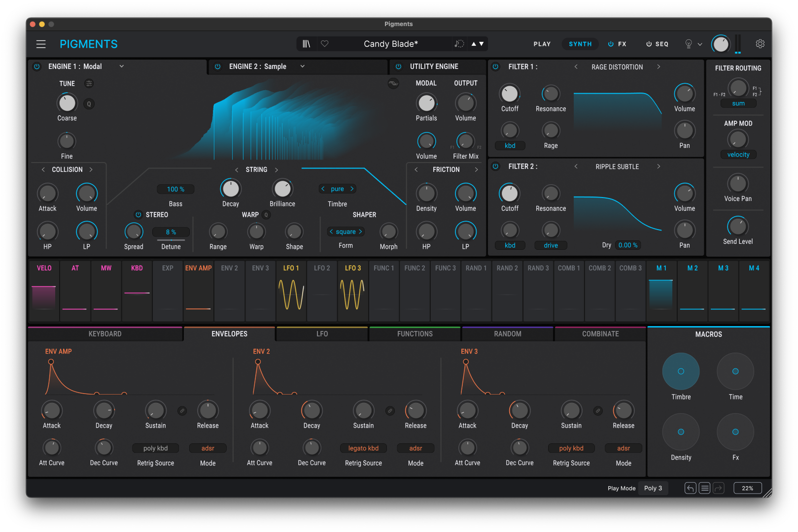
Task: Toggle the Stereo section power switch
Action: 139,215
